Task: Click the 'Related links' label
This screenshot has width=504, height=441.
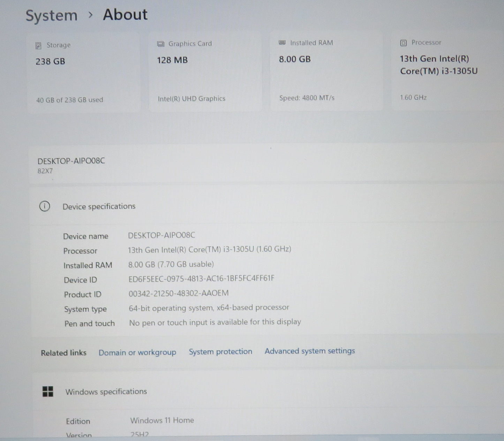Action: coord(64,353)
